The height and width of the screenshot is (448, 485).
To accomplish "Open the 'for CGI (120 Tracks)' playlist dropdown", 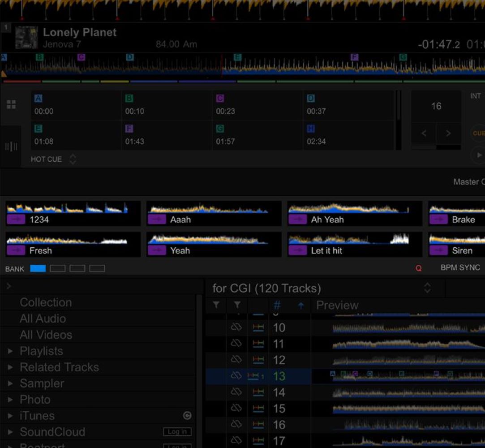I will [427, 289].
